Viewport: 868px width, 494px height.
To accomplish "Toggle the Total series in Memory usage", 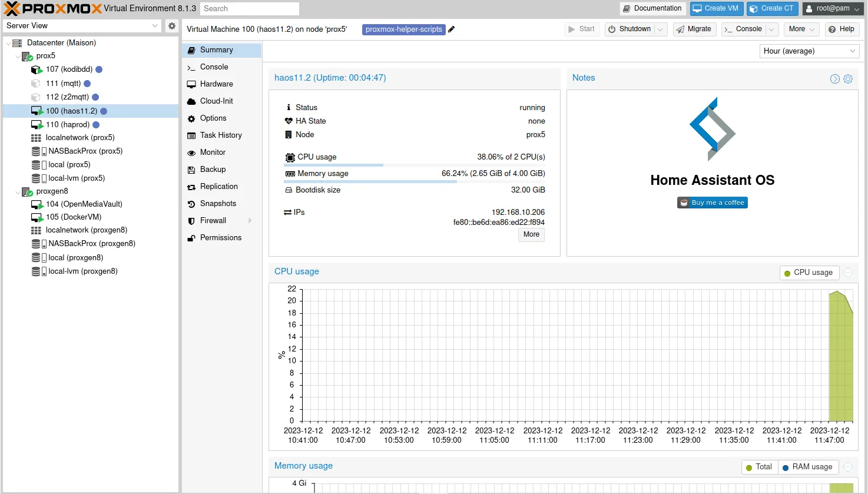I will click(759, 466).
